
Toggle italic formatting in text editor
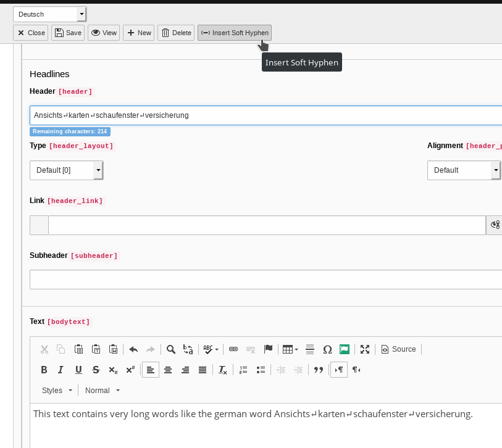(x=61, y=370)
